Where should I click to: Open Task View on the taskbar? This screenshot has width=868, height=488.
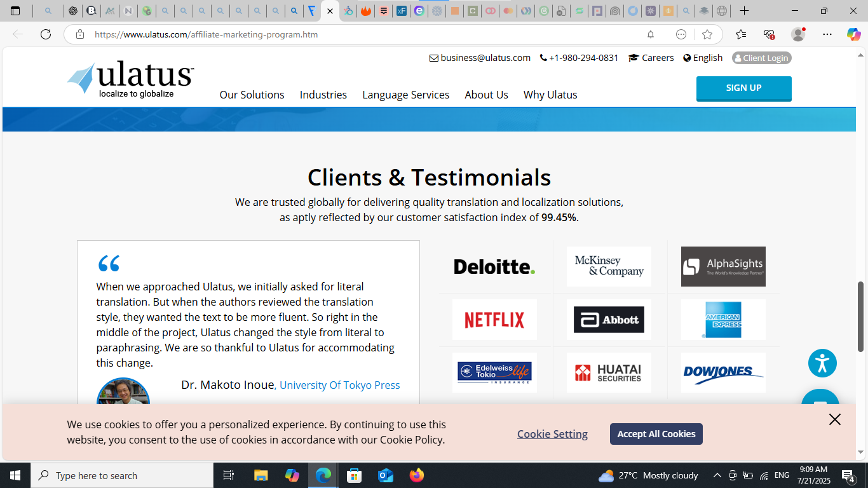tap(229, 475)
